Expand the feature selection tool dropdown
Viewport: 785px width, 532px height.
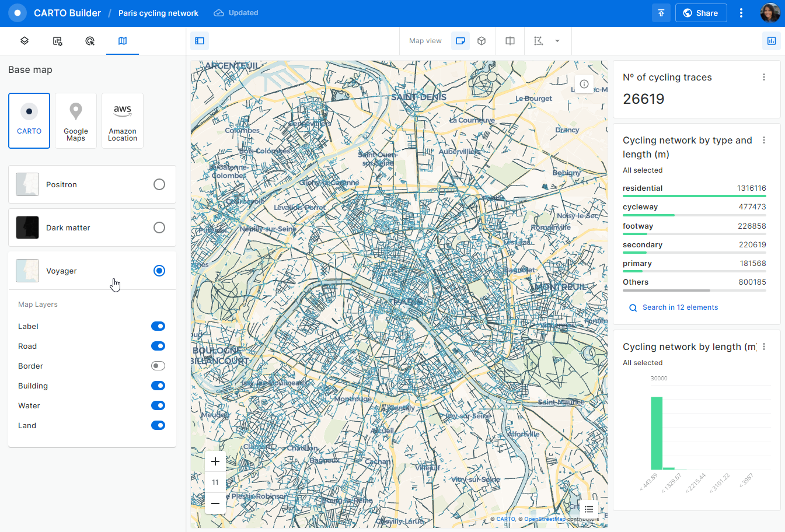[557, 41]
